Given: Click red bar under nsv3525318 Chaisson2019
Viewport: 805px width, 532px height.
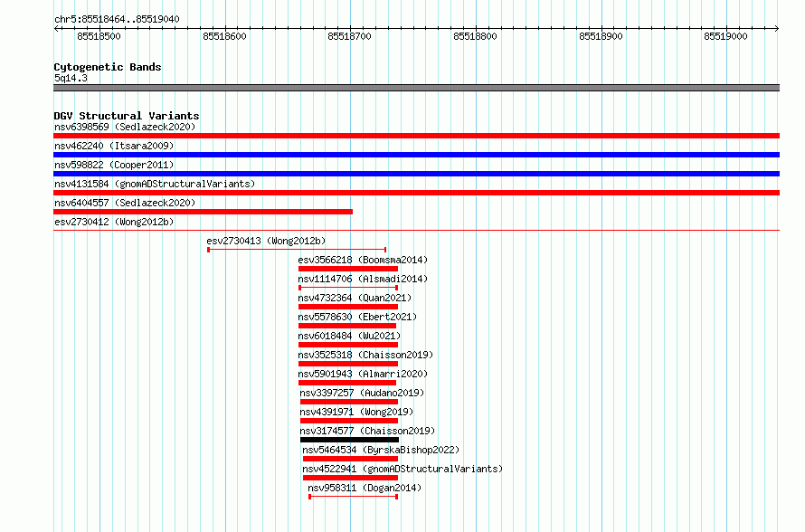Looking at the screenshot, I should coord(348,364).
